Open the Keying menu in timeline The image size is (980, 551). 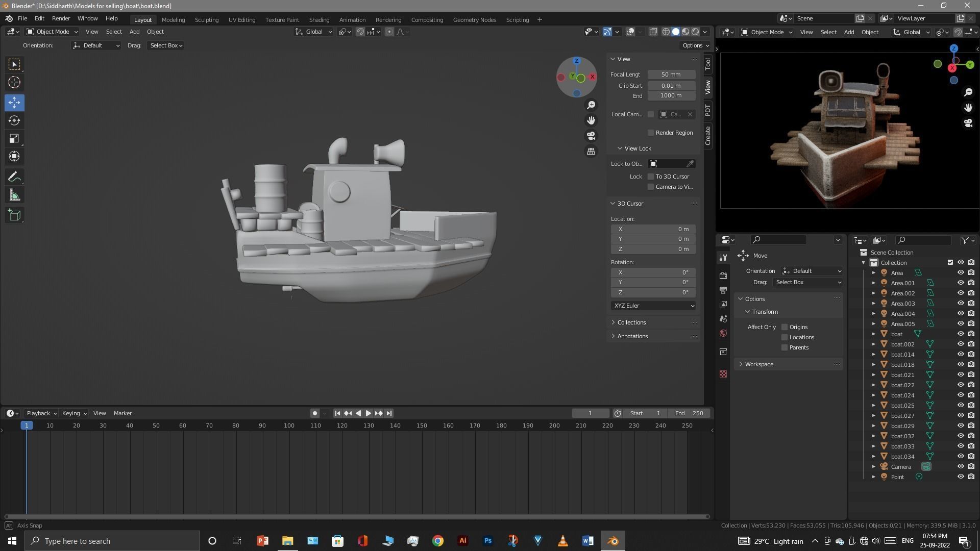coord(74,413)
